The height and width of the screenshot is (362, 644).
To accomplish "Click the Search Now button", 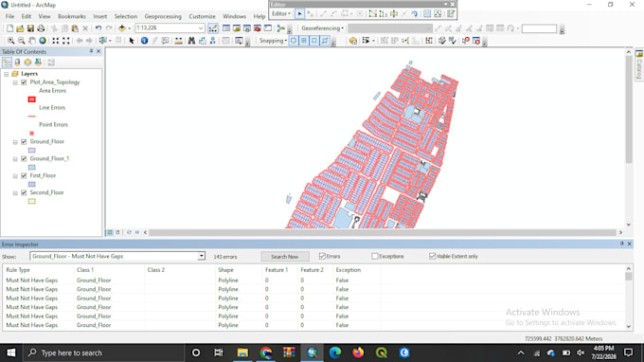I will [x=285, y=257].
